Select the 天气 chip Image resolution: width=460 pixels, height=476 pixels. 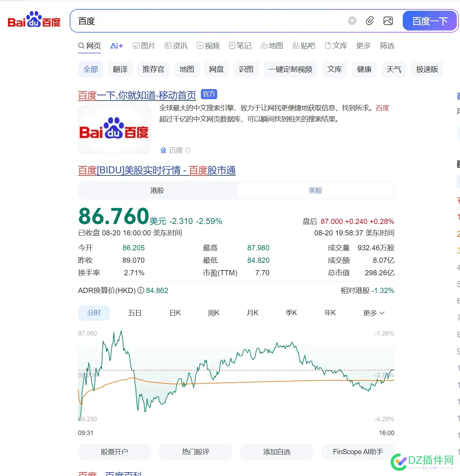click(394, 69)
